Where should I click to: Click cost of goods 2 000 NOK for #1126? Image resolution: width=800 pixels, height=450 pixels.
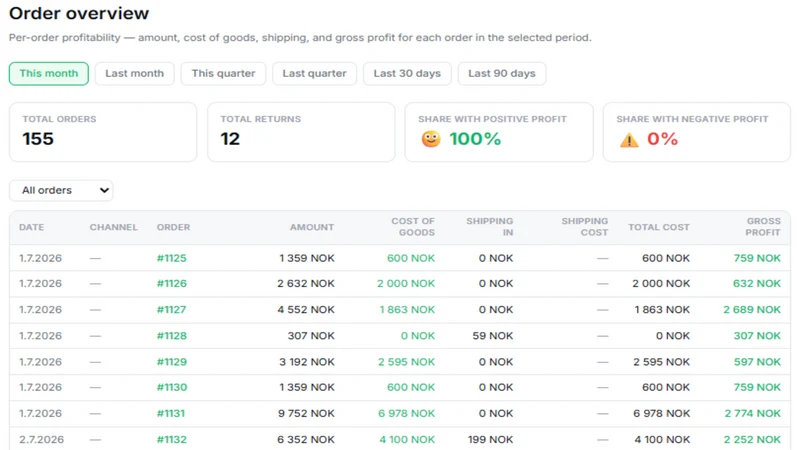(406, 284)
